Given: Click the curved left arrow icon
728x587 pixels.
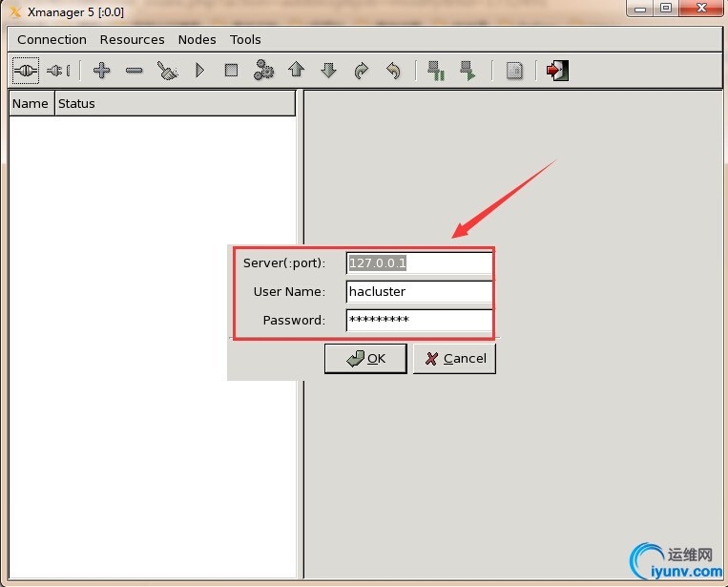Looking at the screenshot, I should tap(393, 71).
